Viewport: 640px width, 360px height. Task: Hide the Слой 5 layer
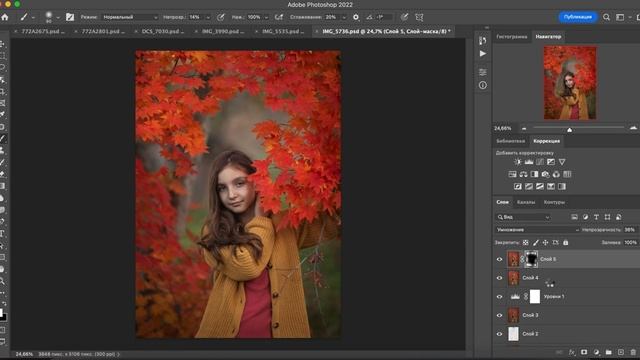coord(499,259)
